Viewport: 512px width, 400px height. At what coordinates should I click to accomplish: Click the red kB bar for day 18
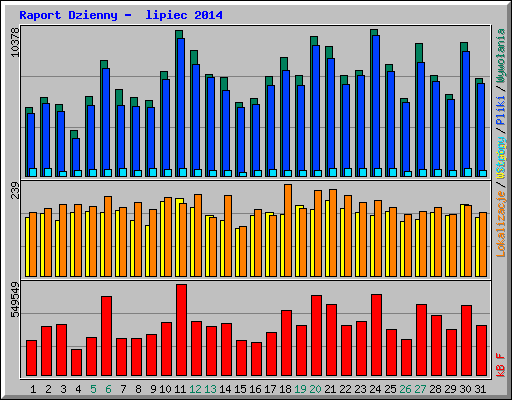click(286, 343)
